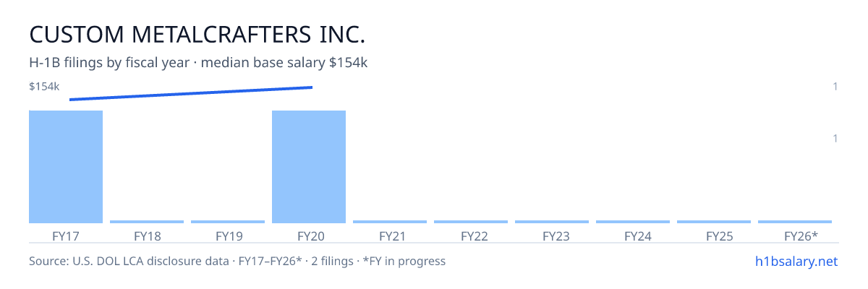Click the source DOL LCA disclosure text
This screenshot has height=289, width=868.
tap(237, 261)
